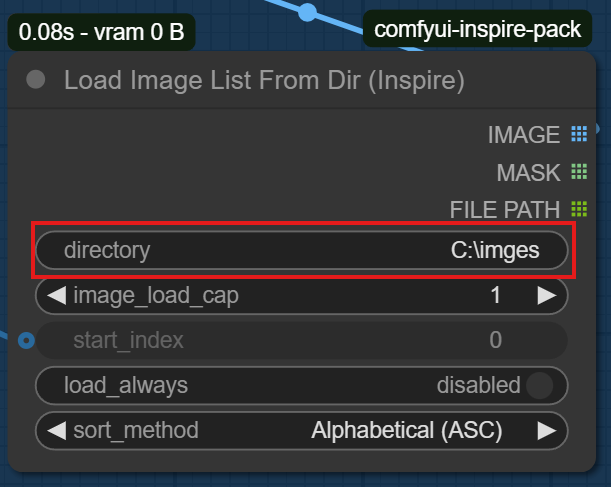The height and width of the screenshot is (487, 611).
Task: Click the start_index input connector dot
Action: pos(27,340)
